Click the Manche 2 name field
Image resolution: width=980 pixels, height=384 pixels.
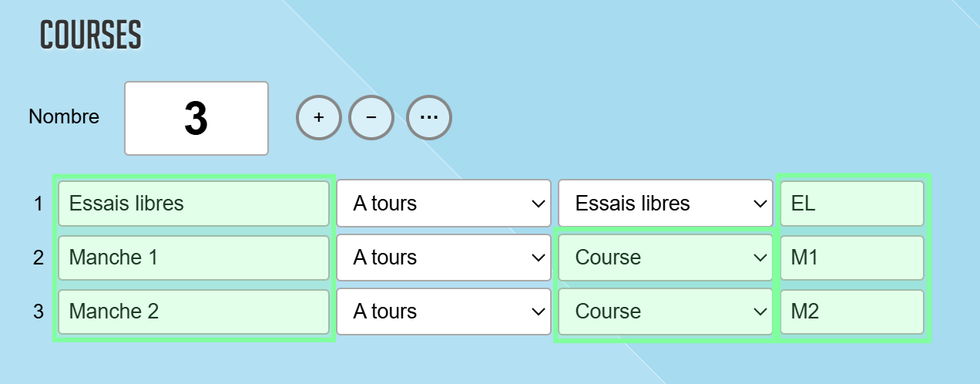click(193, 312)
